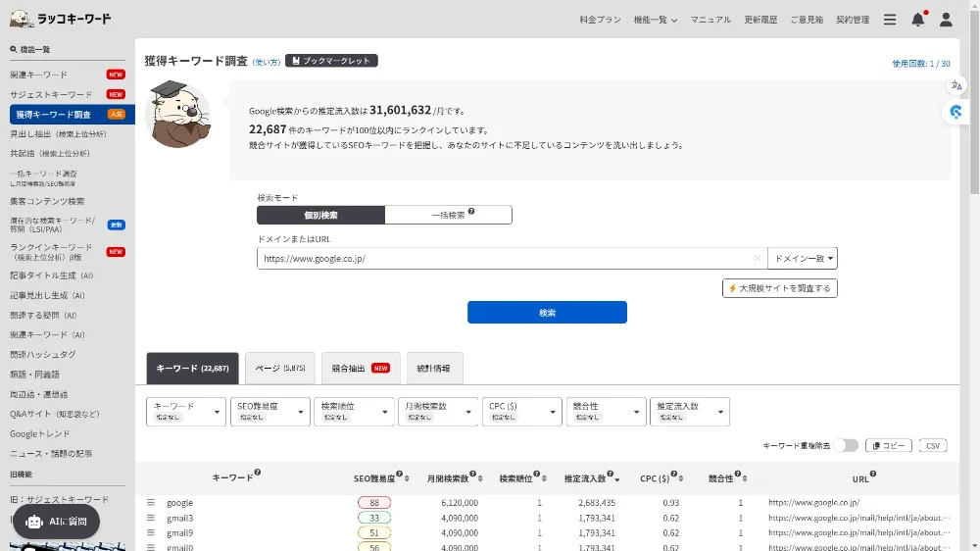Click the otter professor mascot image
This screenshot has width=980, height=551.
[x=178, y=114]
